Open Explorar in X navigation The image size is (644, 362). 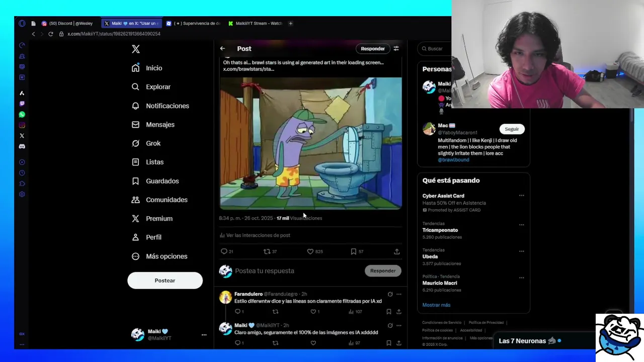tap(151, 87)
